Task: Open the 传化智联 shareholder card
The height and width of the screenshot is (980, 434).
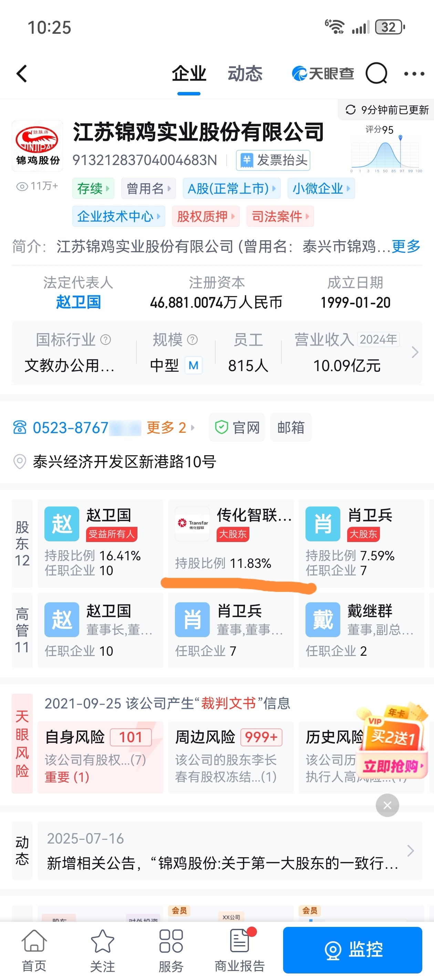Action: tap(231, 543)
